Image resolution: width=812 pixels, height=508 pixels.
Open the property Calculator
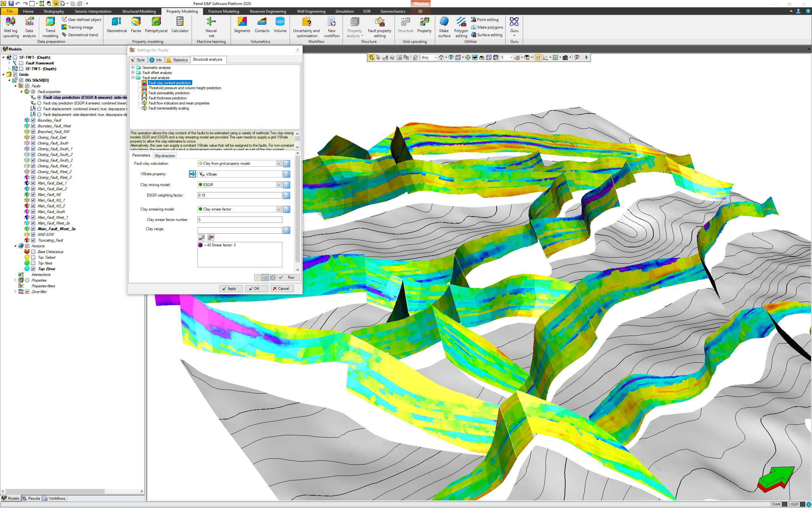[x=180, y=25]
